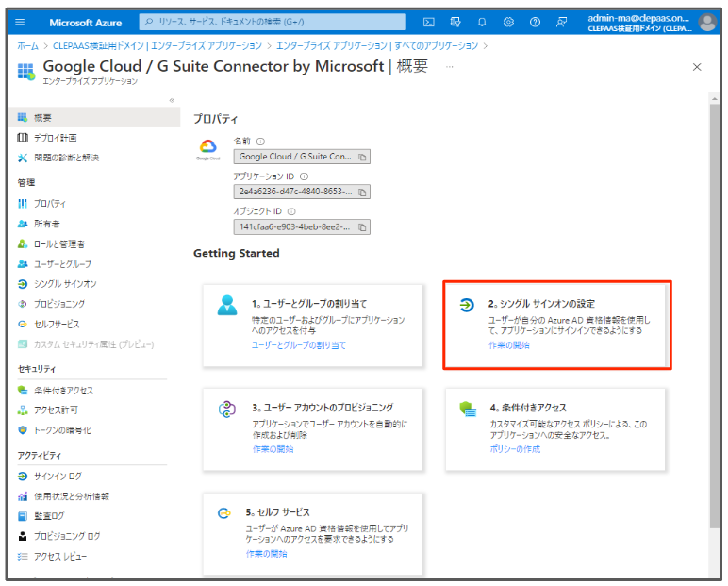Collapse the left sidebar with chevron

(x=172, y=100)
